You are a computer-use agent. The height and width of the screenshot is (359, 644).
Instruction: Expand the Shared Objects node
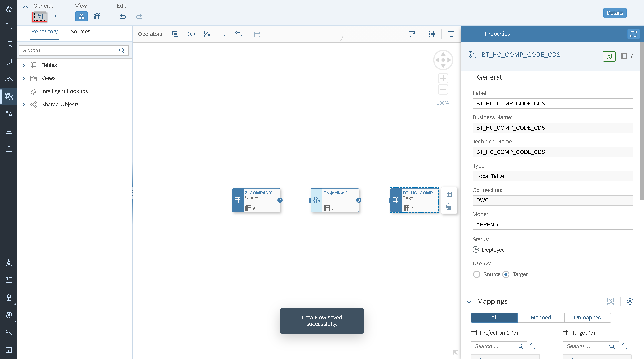[x=24, y=105]
